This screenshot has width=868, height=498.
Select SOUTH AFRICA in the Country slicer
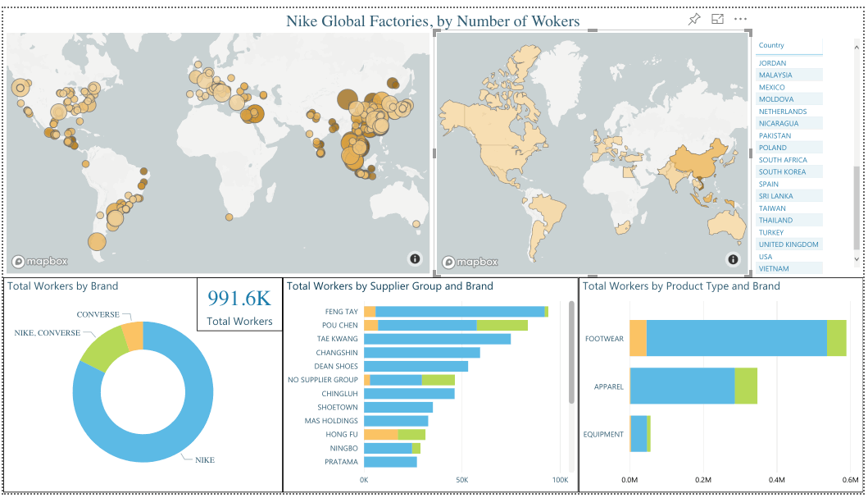[788, 160]
